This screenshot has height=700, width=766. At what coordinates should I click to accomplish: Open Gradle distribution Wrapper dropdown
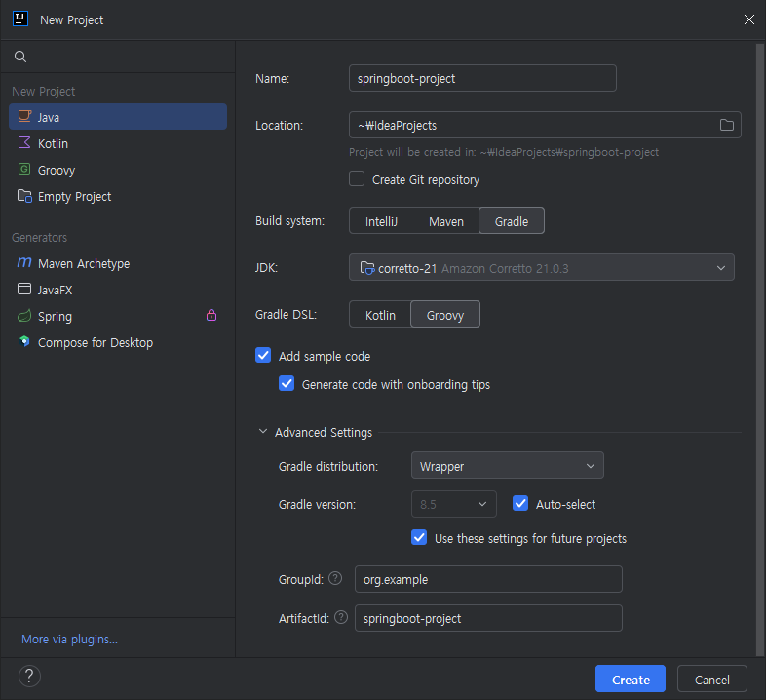tap(507, 465)
